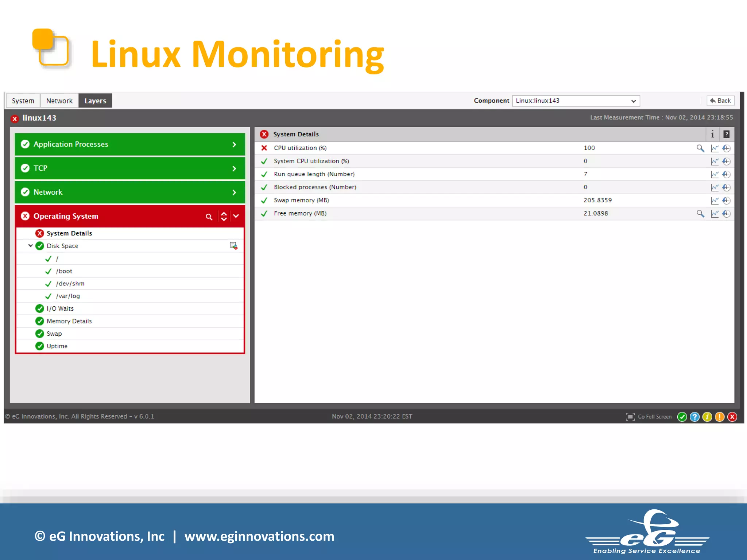Select the Layers tab
The height and width of the screenshot is (560, 747).
point(95,101)
